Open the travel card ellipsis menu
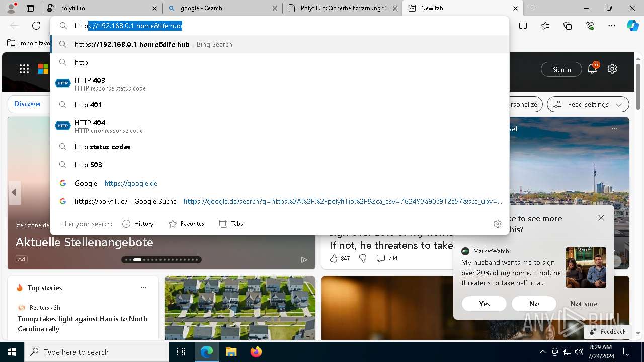The width and height of the screenshot is (644, 362). click(614, 129)
